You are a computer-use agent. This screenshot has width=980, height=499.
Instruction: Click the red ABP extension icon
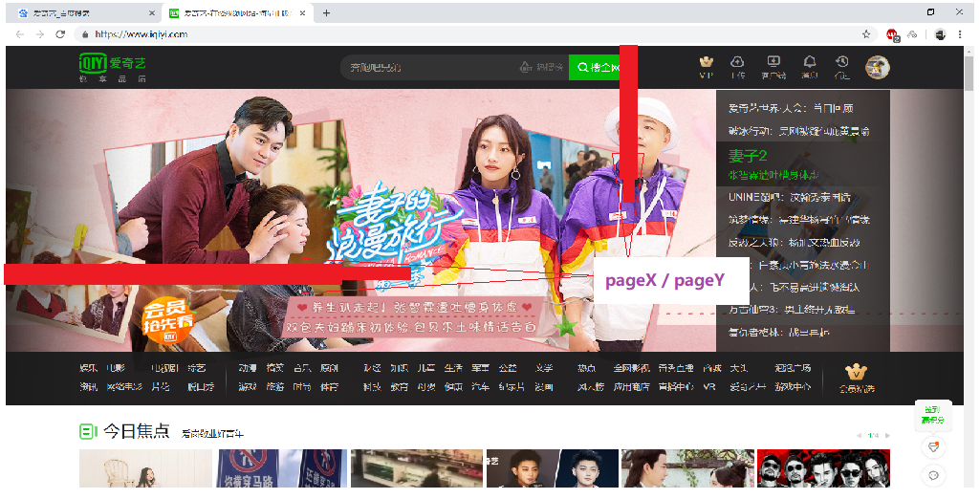click(892, 35)
